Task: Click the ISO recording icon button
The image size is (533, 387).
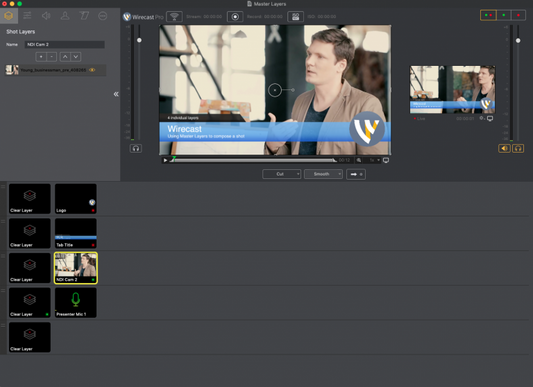Action: [296, 17]
